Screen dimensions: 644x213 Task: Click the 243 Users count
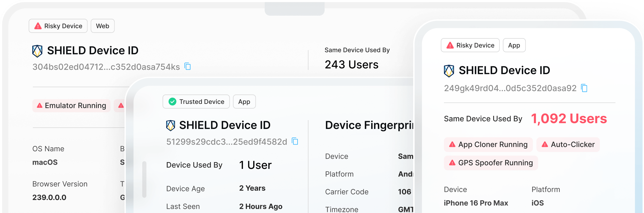pos(352,64)
